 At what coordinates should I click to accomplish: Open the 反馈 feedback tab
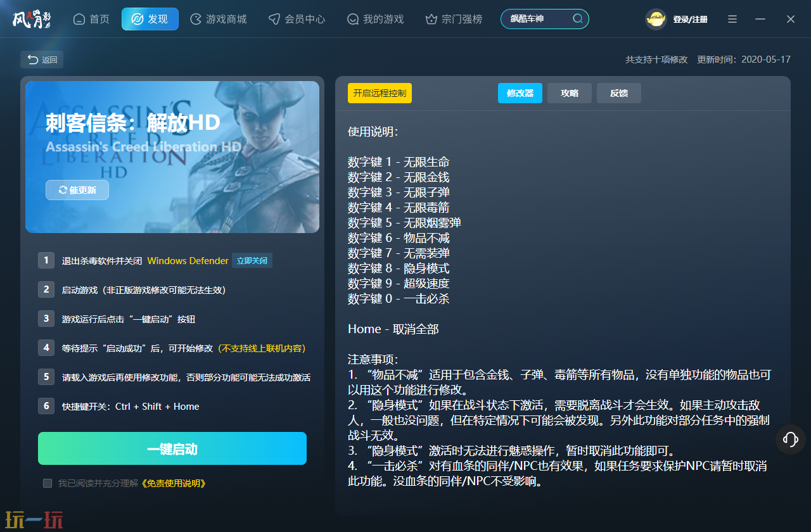tap(619, 93)
